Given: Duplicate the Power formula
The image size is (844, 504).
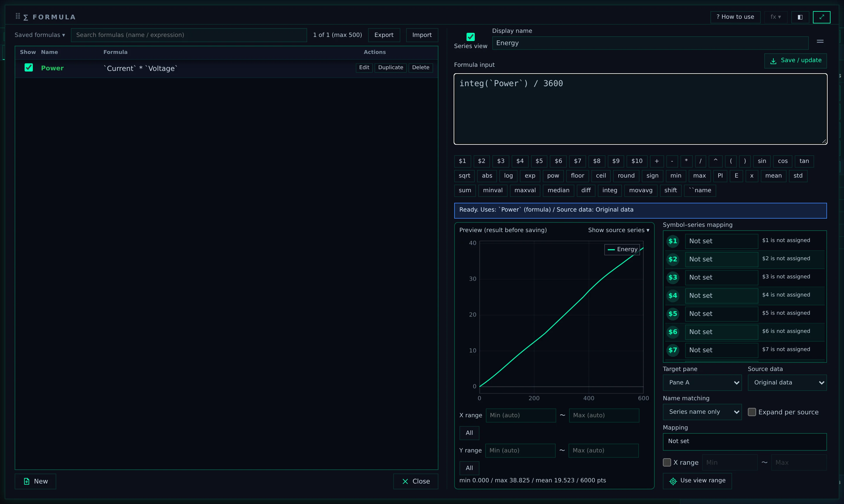Looking at the screenshot, I should [x=391, y=68].
